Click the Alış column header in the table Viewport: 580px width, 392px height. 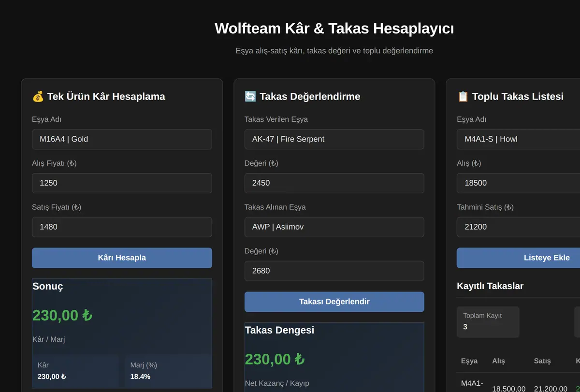tap(498, 361)
